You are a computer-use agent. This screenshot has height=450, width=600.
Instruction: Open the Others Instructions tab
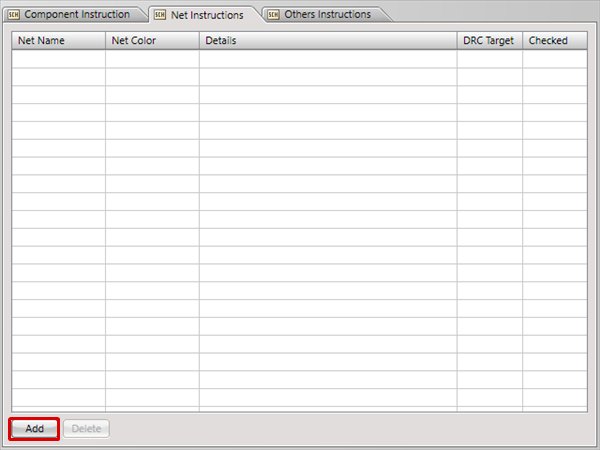(327, 15)
